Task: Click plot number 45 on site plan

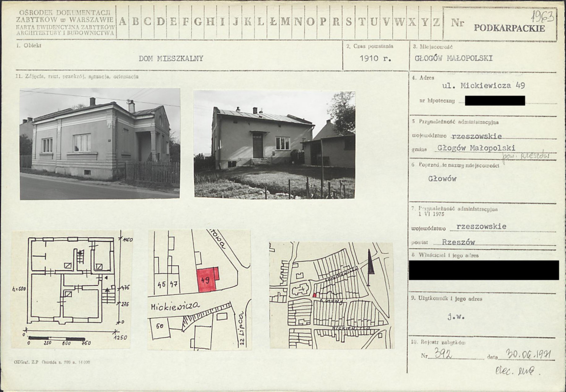Action: (x=161, y=284)
